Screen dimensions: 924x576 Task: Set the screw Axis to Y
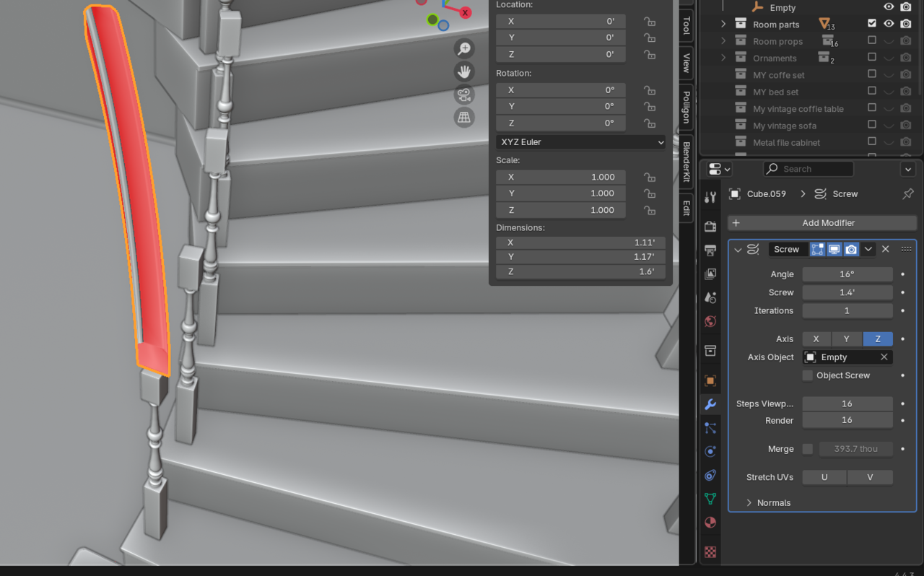pyautogui.click(x=847, y=339)
